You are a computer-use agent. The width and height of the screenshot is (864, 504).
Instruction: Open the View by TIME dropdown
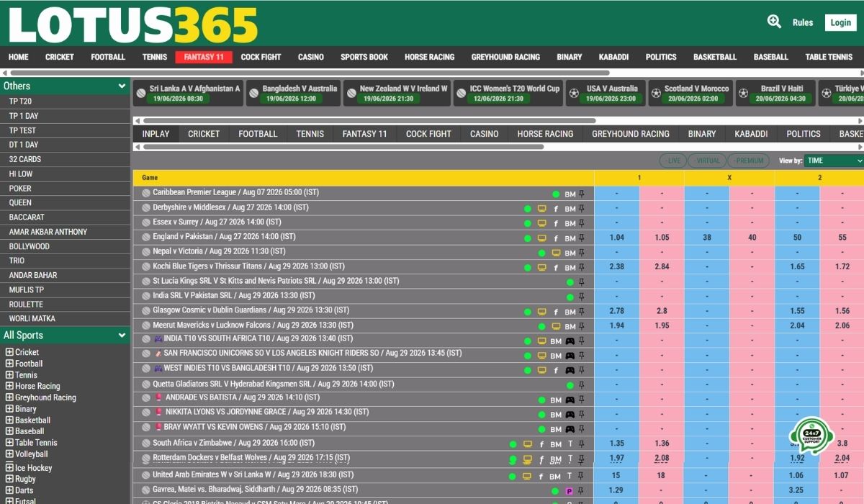[x=834, y=161]
